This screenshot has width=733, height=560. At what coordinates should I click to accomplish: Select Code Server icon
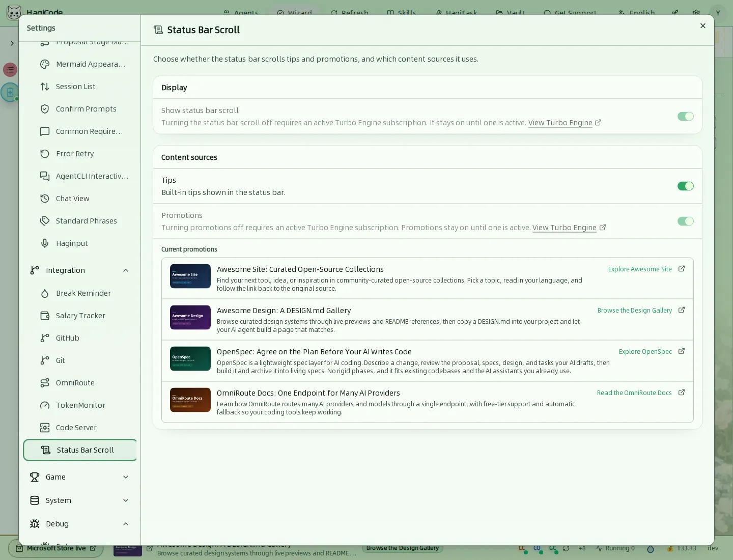tap(45, 428)
